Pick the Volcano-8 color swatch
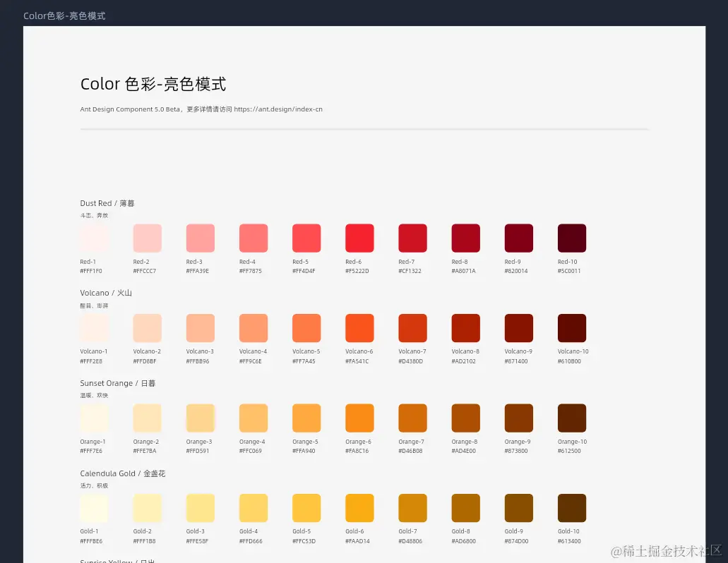 point(465,328)
